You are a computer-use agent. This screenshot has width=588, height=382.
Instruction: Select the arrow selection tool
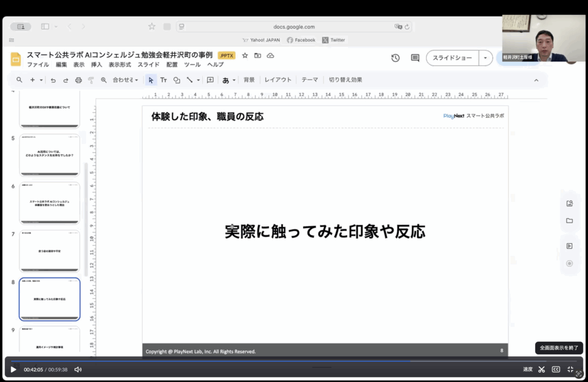tap(150, 80)
